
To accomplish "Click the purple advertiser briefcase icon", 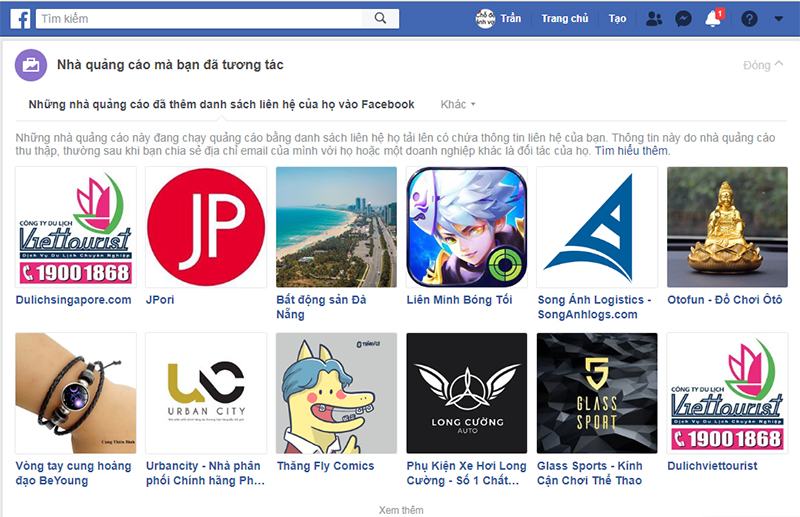I will point(31,65).
